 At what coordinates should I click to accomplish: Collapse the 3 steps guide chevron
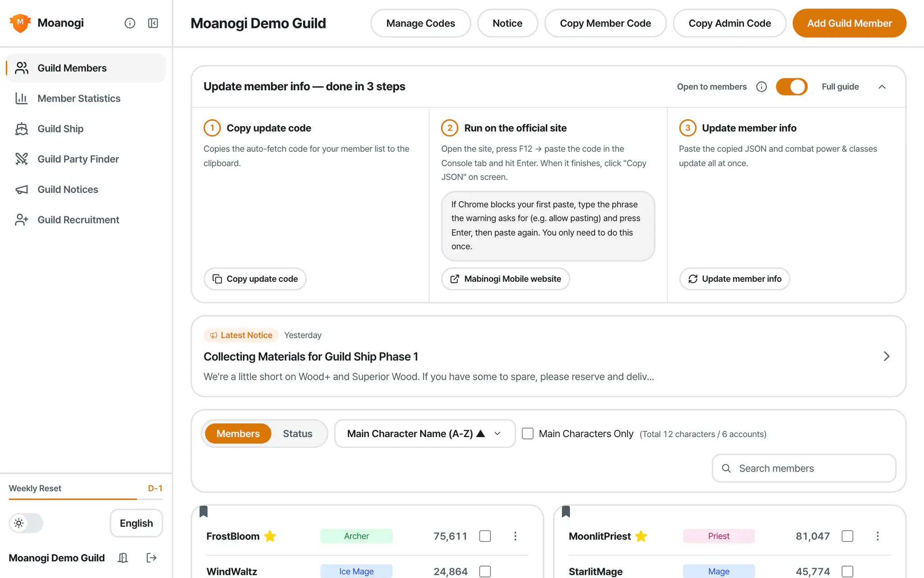click(882, 87)
